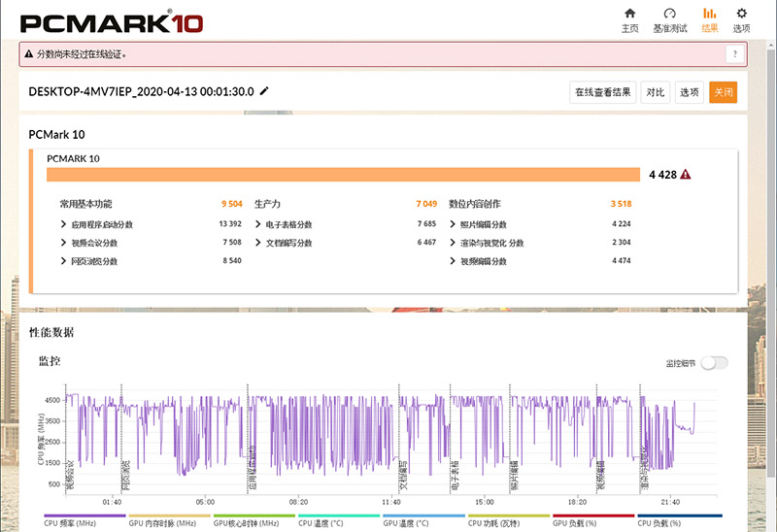
Task: Expand 文档编写分数 row
Action: coord(257,243)
